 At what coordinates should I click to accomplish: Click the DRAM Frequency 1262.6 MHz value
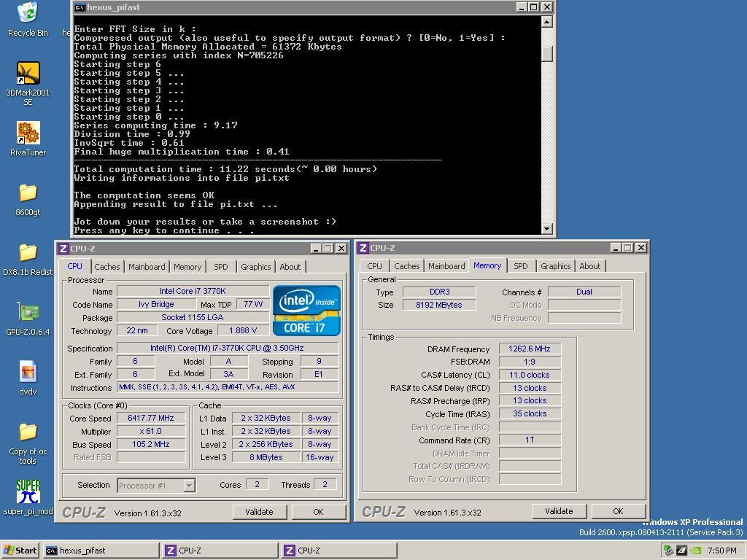tap(530, 349)
